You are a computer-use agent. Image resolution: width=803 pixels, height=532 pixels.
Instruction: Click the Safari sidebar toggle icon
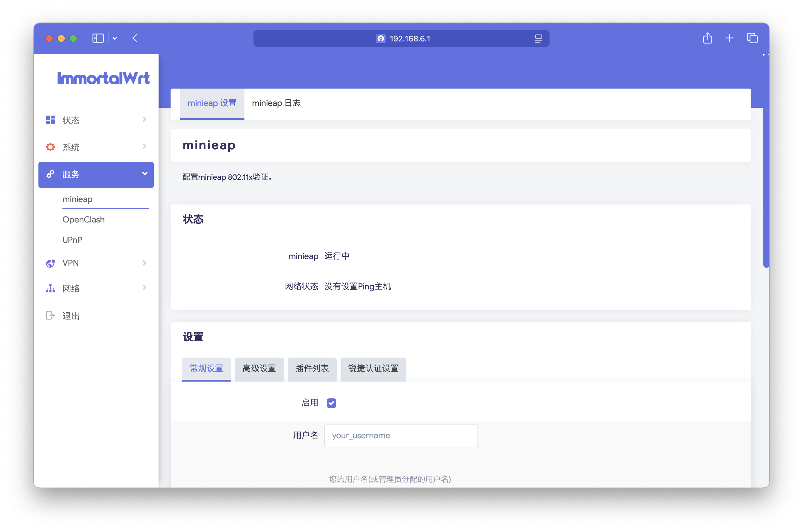pos(98,38)
